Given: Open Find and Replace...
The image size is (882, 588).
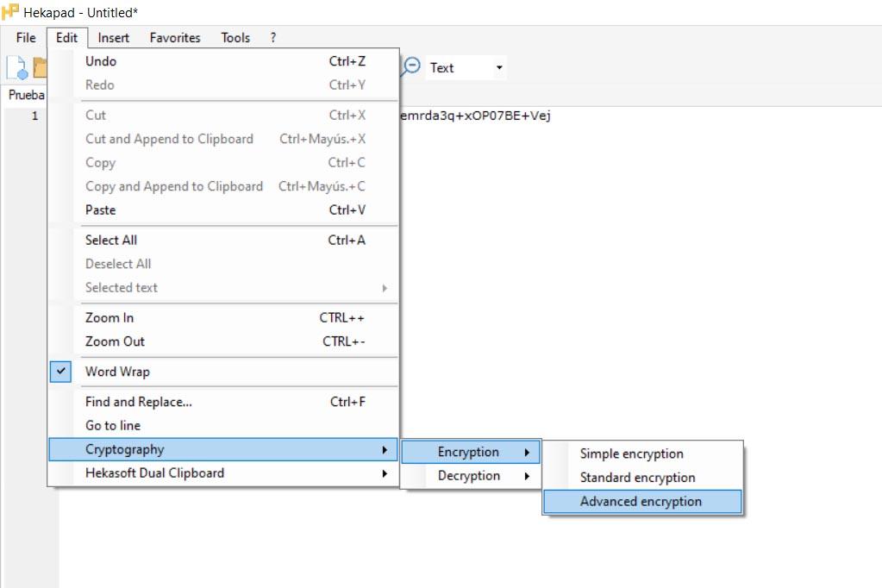Looking at the screenshot, I should tap(223, 402).
